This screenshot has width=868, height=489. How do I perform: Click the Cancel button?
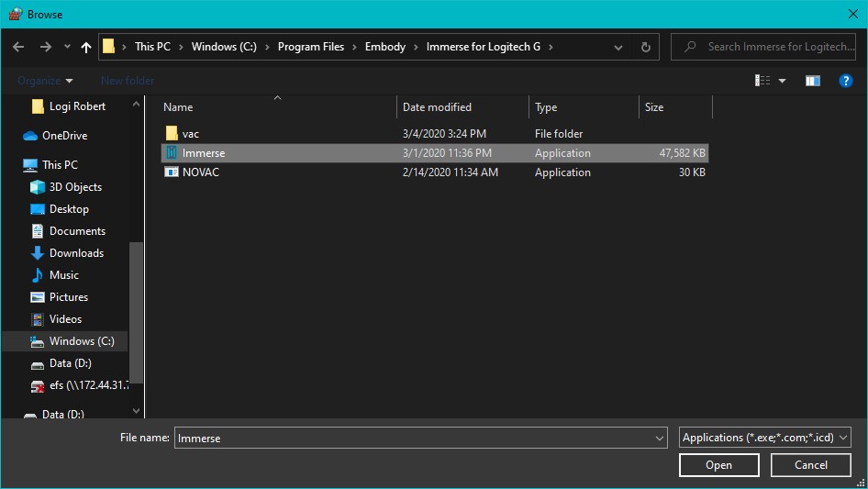click(811, 465)
